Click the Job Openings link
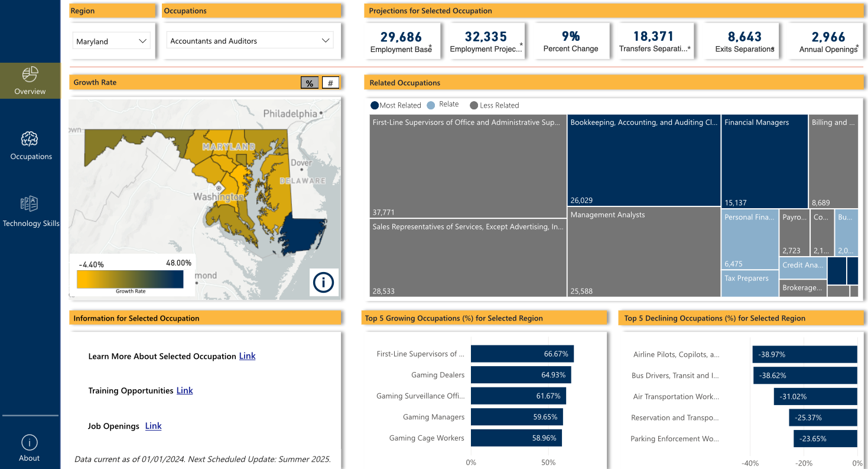Image resolution: width=868 pixels, height=469 pixels. [x=153, y=426]
